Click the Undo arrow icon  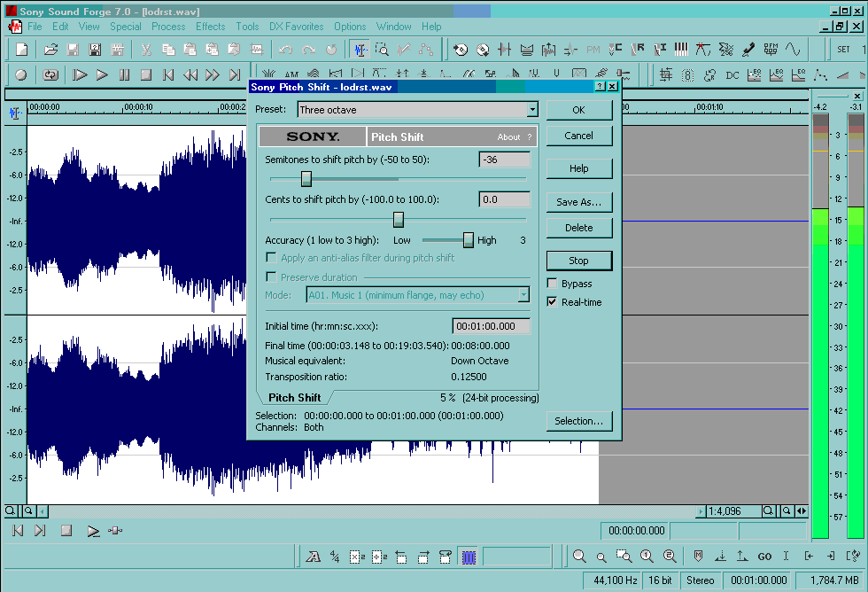point(285,50)
